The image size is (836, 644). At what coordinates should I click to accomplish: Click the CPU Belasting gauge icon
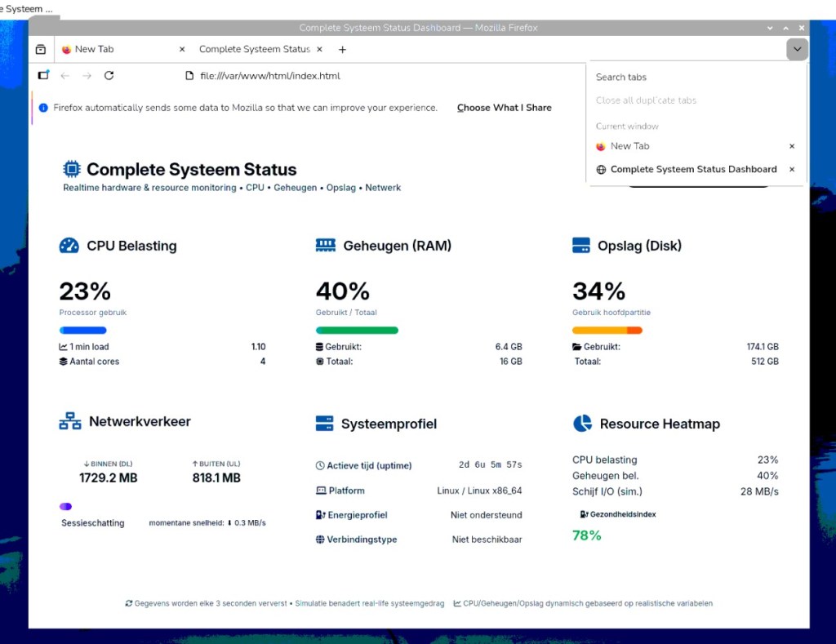pyautogui.click(x=69, y=246)
